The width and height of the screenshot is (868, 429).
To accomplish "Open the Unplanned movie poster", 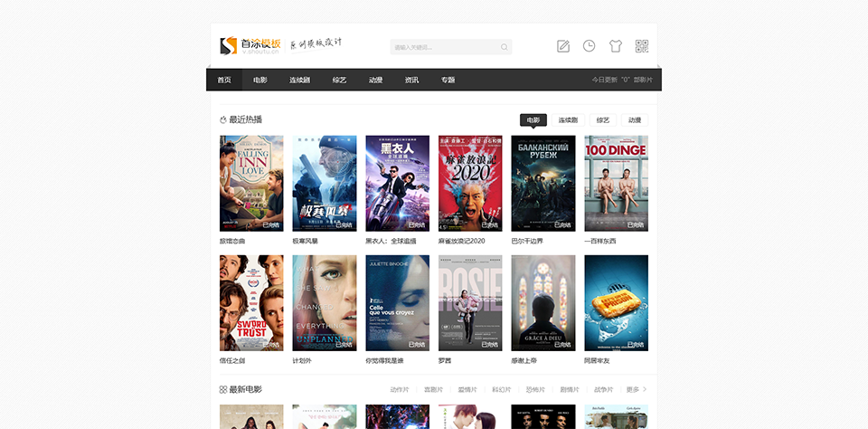I will pos(325,303).
